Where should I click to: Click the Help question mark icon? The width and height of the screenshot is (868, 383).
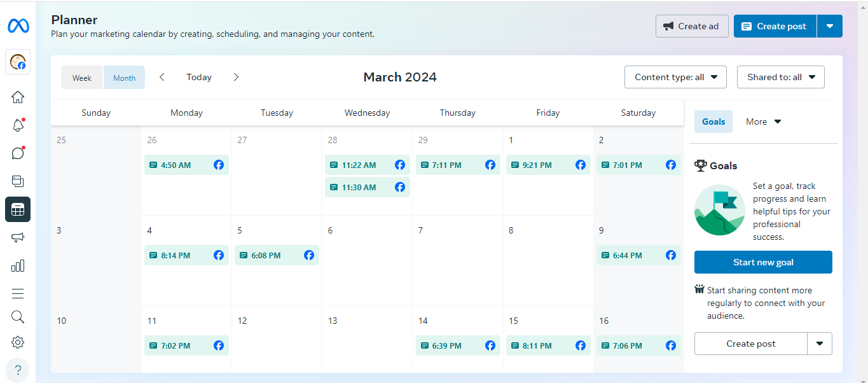click(x=18, y=370)
